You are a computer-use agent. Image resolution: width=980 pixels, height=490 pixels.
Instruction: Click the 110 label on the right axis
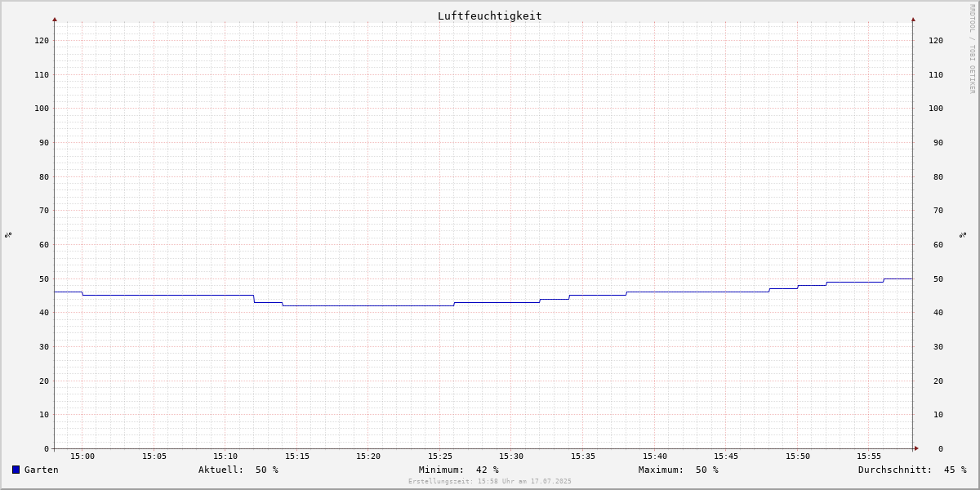(936, 74)
